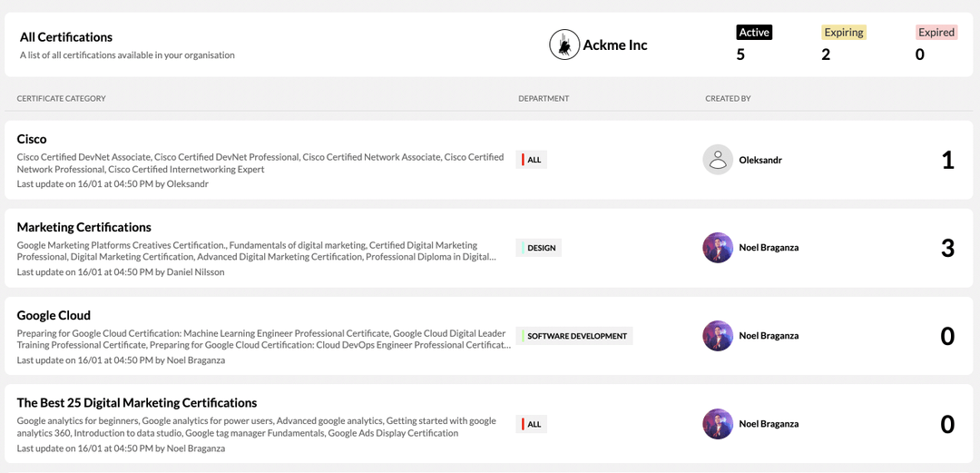This screenshot has width=980, height=473.
Task: Click the ALL tag in Best 25 row
Action: [x=533, y=424]
